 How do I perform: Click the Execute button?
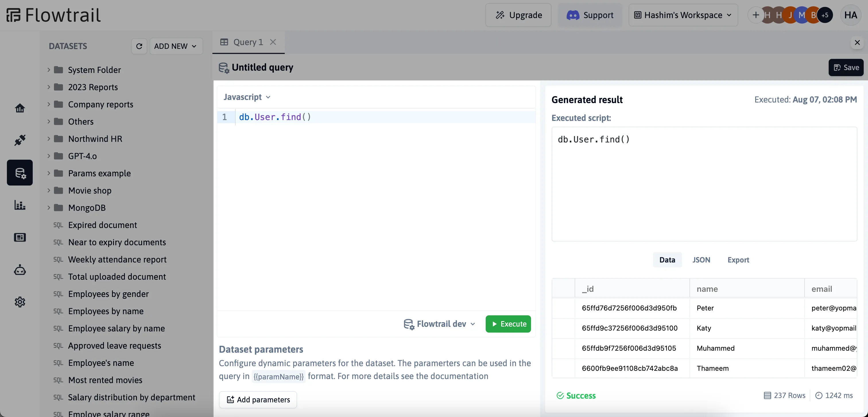(x=508, y=324)
